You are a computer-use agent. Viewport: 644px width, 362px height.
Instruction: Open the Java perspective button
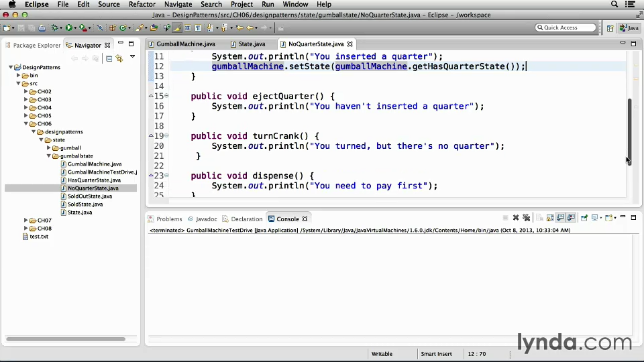tap(629, 28)
